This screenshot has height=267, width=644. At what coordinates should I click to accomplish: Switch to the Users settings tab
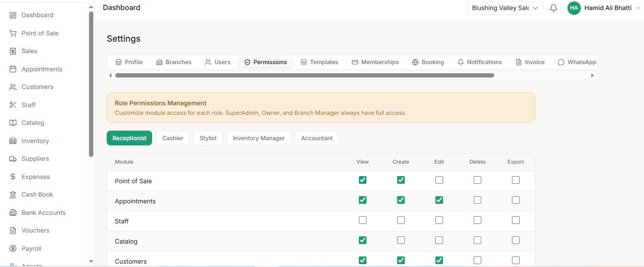(218, 62)
